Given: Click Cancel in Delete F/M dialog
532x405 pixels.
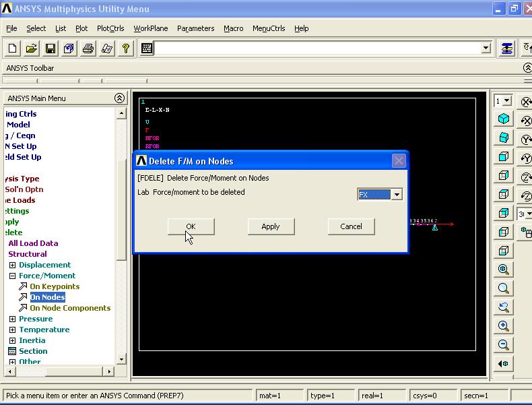Looking at the screenshot, I should click(351, 226).
